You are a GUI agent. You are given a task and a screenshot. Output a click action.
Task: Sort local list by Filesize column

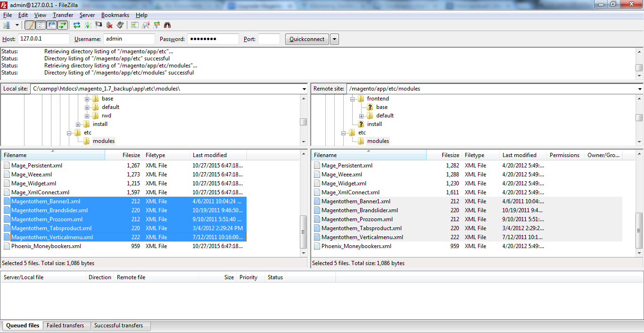(124, 155)
